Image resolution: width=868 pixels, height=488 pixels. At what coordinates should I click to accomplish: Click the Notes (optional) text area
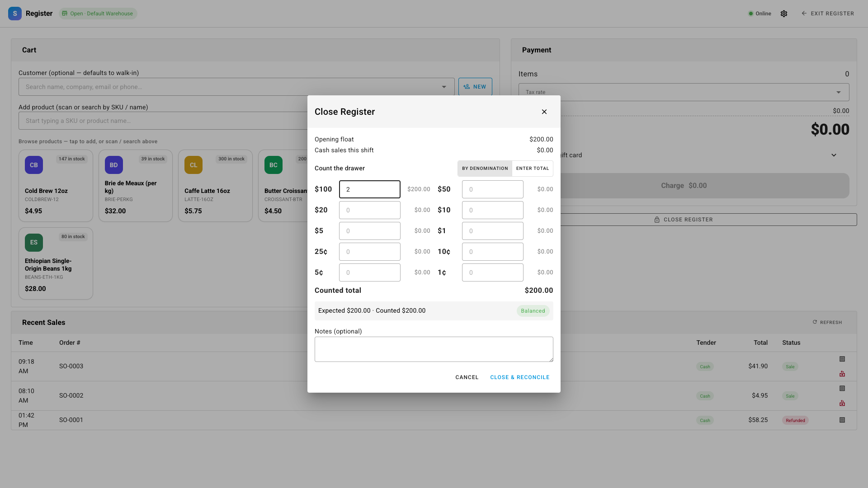click(434, 349)
